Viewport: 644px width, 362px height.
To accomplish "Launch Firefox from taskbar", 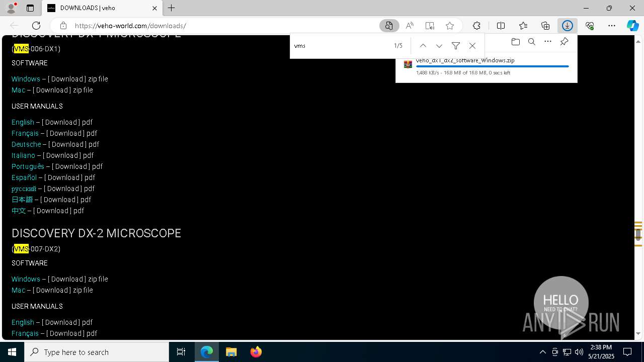I will pos(256,352).
